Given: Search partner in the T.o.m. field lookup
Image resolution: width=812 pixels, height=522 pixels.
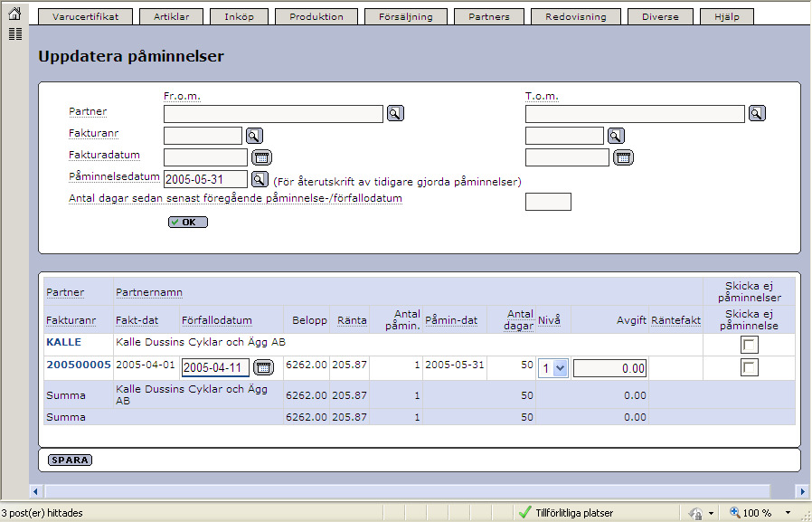Looking at the screenshot, I should pos(757,113).
